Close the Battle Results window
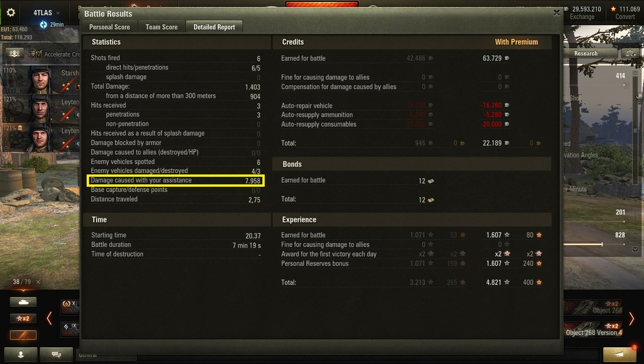The width and height of the screenshot is (644, 364). [x=556, y=13]
